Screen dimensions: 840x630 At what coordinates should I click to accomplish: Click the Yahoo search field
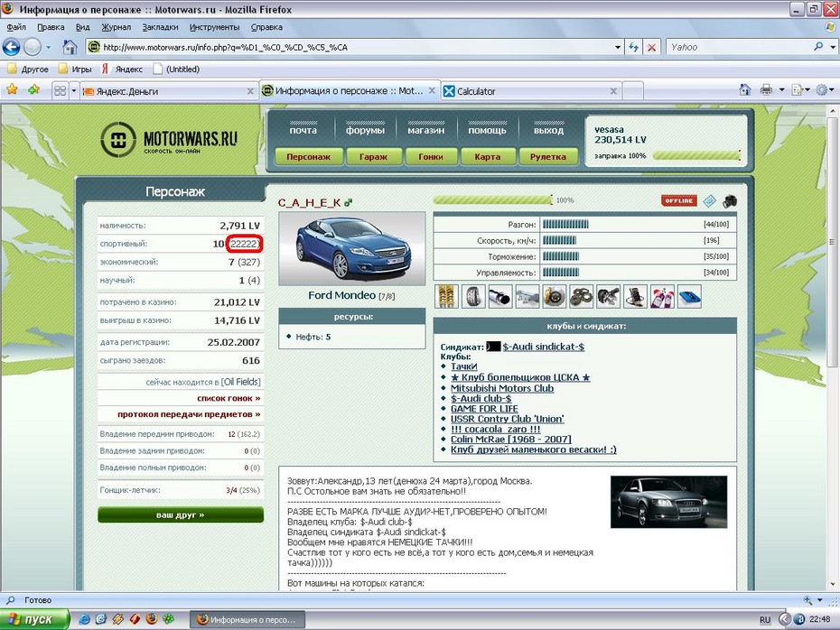739,47
